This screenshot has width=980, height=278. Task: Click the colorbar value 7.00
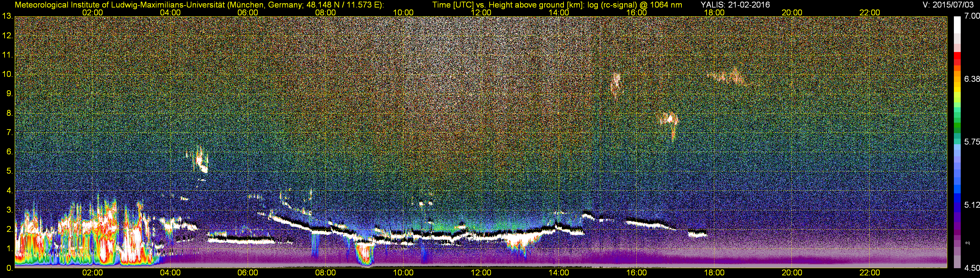click(972, 16)
